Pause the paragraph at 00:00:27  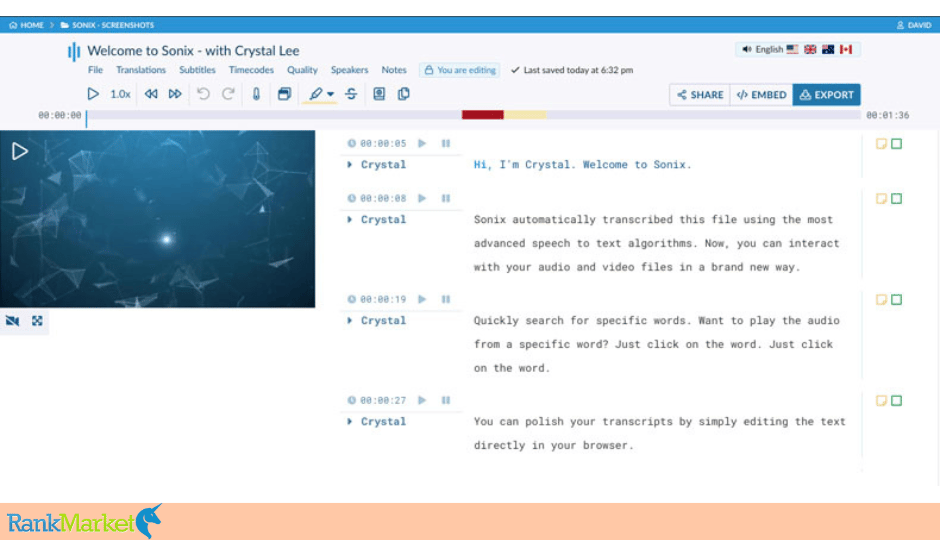point(445,400)
